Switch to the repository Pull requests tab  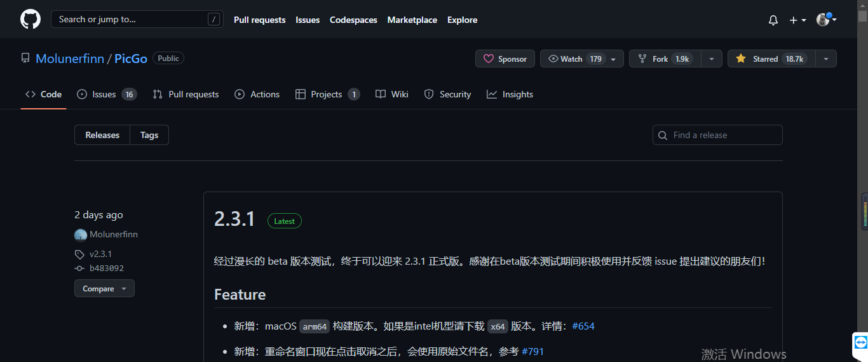click(186, 94)
